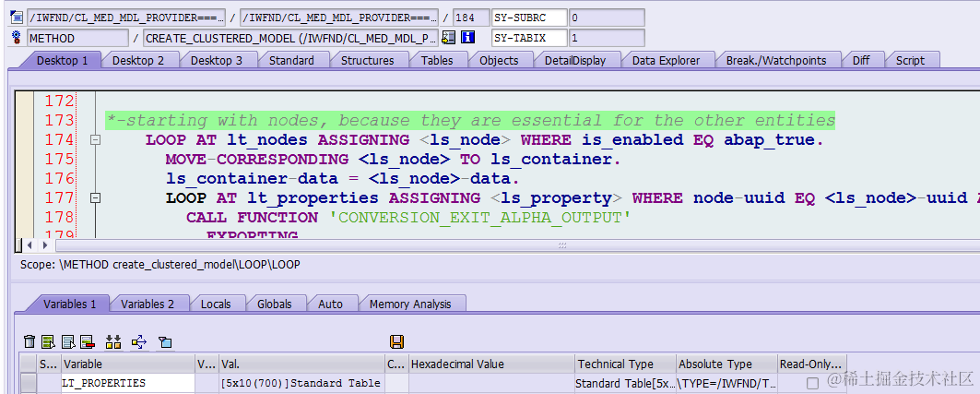Open the Structures tab

(368, 61)
